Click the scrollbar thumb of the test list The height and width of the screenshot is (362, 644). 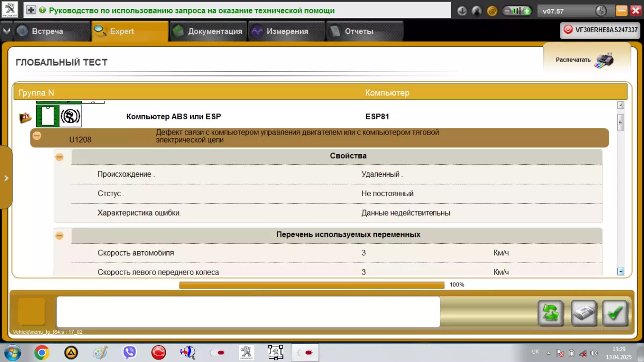tap(620, 122)
